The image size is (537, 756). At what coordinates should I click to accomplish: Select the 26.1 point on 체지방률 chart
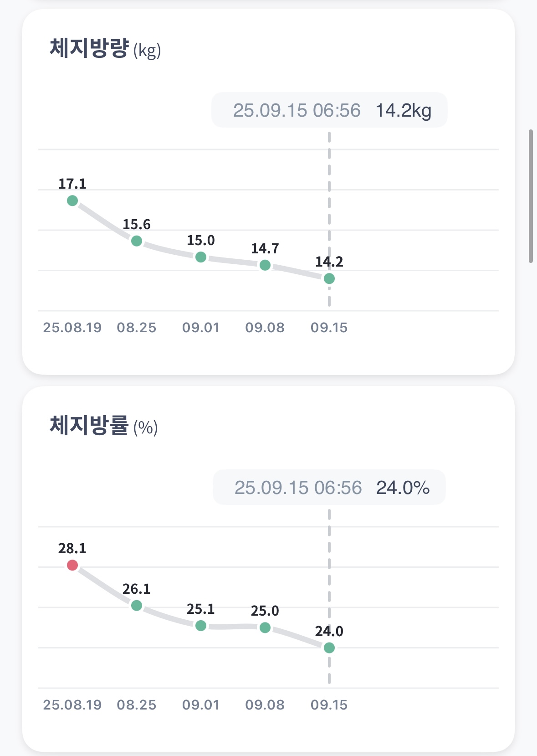coord(137,606)
